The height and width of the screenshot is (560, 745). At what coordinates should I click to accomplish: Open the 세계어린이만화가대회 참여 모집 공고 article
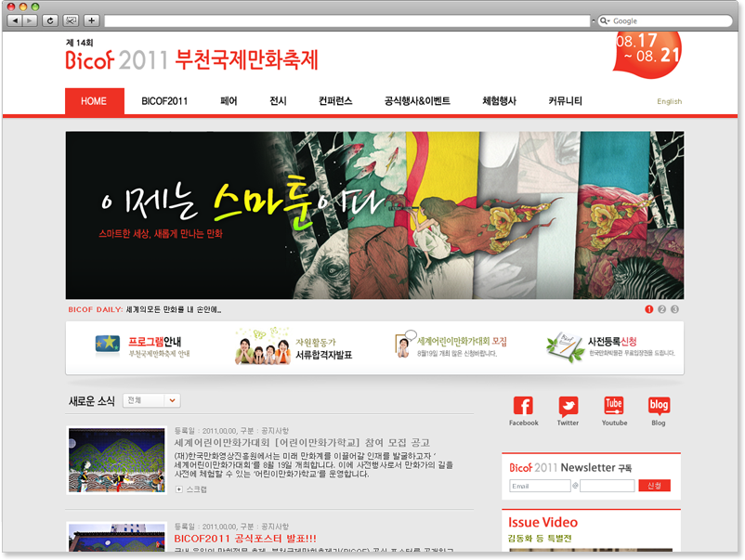click(x=302, y=443)
